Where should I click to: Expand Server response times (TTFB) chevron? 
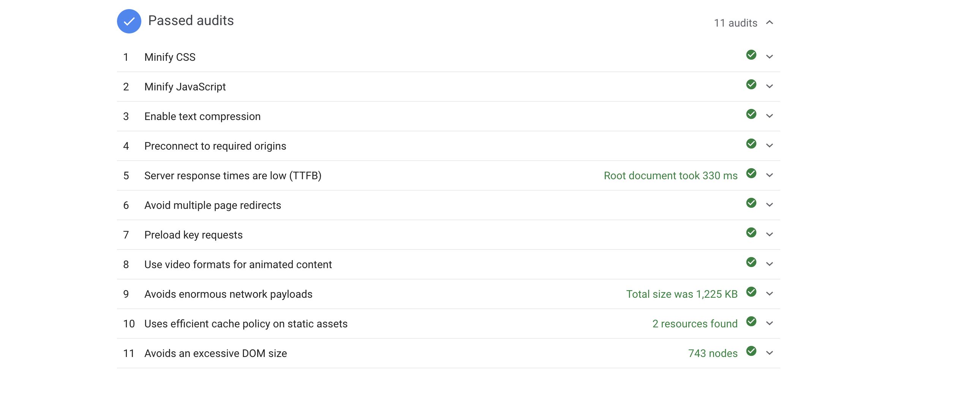pos(769,175)
